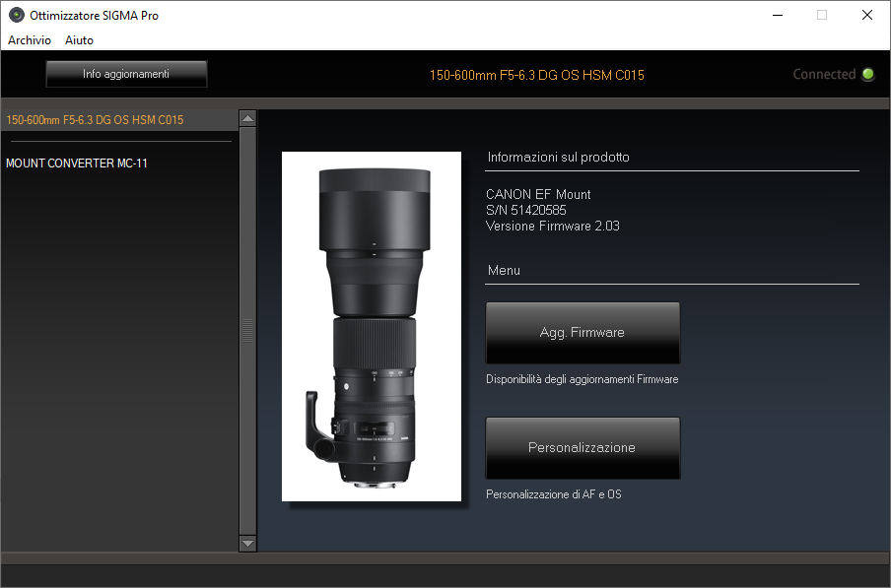891x588 pixels.
Task: Click the Agg. Firmware button
Action: pos(583,333)
